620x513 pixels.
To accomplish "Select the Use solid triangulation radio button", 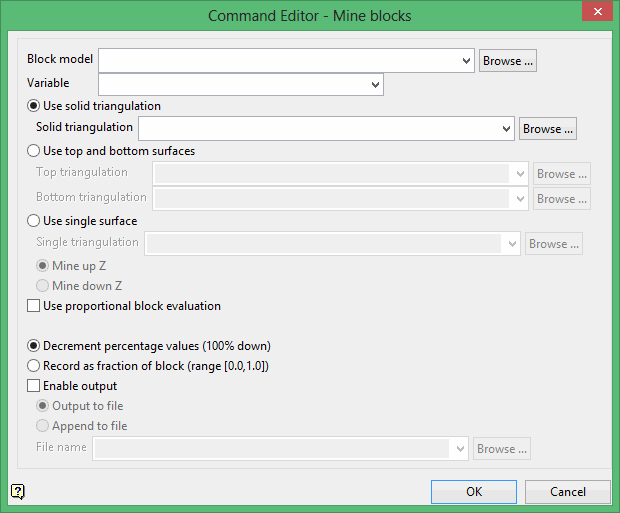I will pos(34,106).
